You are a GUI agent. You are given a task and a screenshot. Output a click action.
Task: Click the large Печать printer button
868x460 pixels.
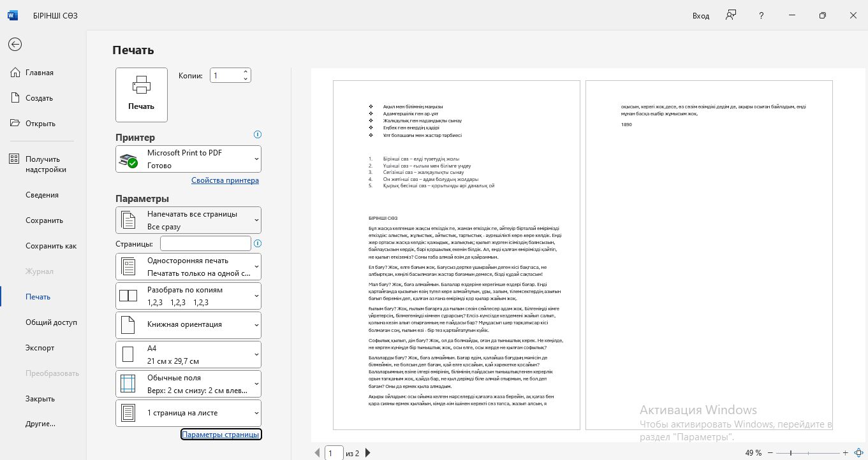142,94
